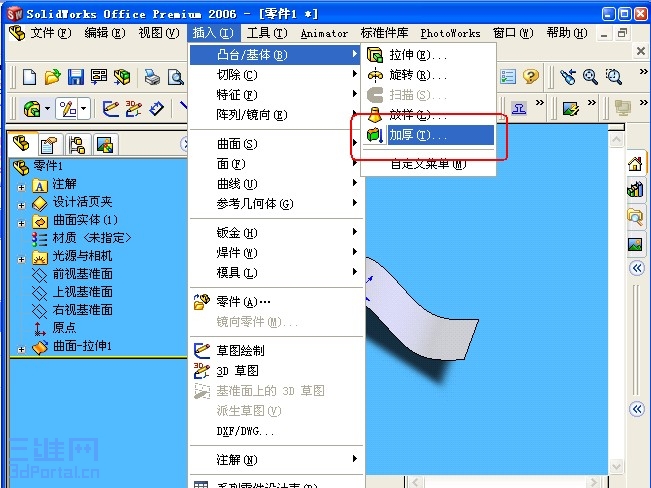Click graphics area vertical scrollbar down arrow
This screenshot has height=488, width=651.
pyautogui.click(x=616, y=467)
